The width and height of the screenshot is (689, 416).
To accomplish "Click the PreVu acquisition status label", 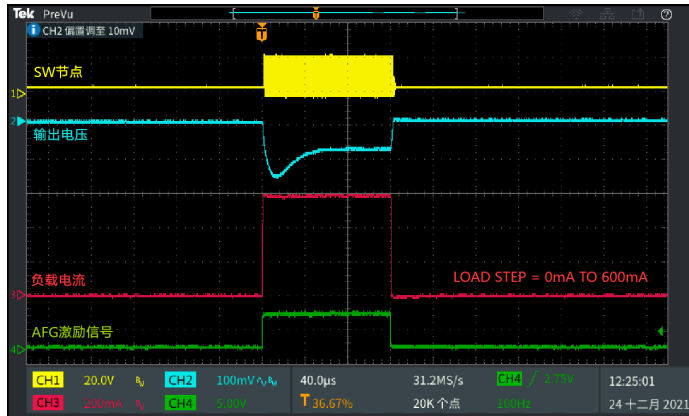I will [x=58, y=14].
